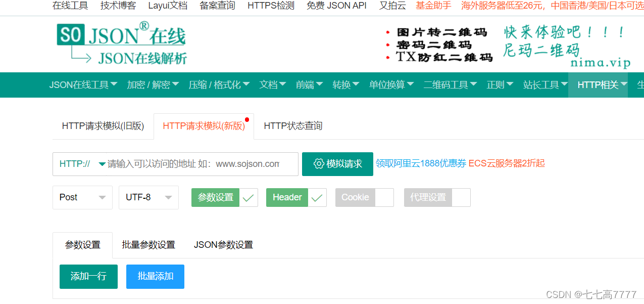Viewport: 644px width, 304px height.
Task: Enable the Cookie toggle
Action: (x=386, y=197)
